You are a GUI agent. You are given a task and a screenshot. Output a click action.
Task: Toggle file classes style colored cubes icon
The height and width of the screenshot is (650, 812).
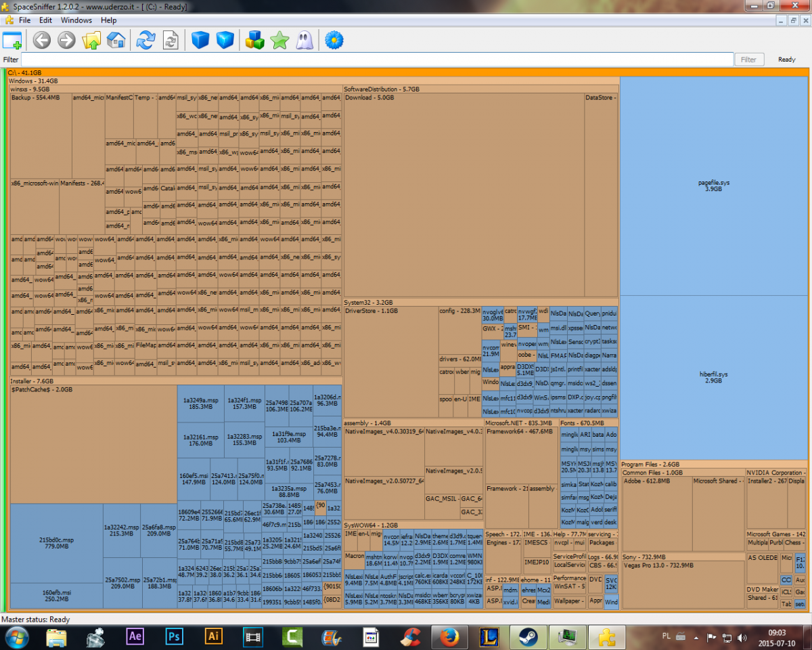[x=254, y=40]
